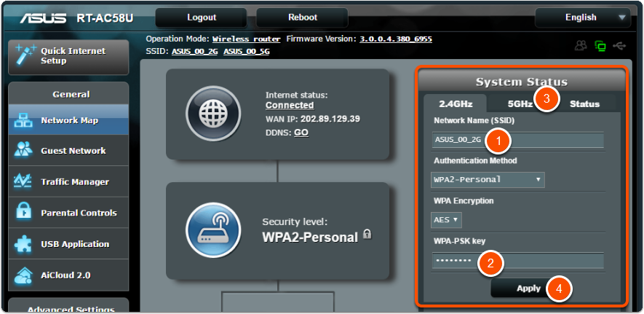
Task: Click the USB Application puzzle icon
Action: 24,244
